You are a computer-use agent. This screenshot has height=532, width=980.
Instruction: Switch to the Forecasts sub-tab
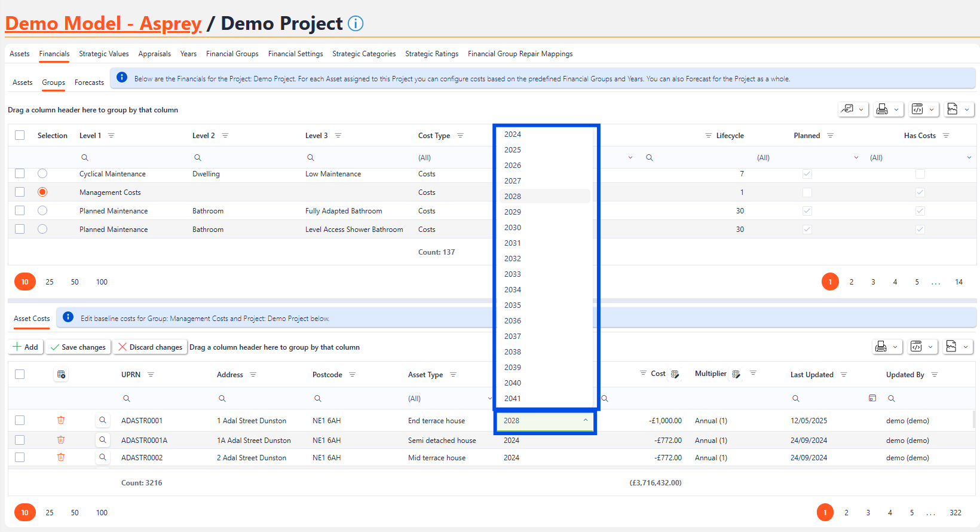coord(89,82)
